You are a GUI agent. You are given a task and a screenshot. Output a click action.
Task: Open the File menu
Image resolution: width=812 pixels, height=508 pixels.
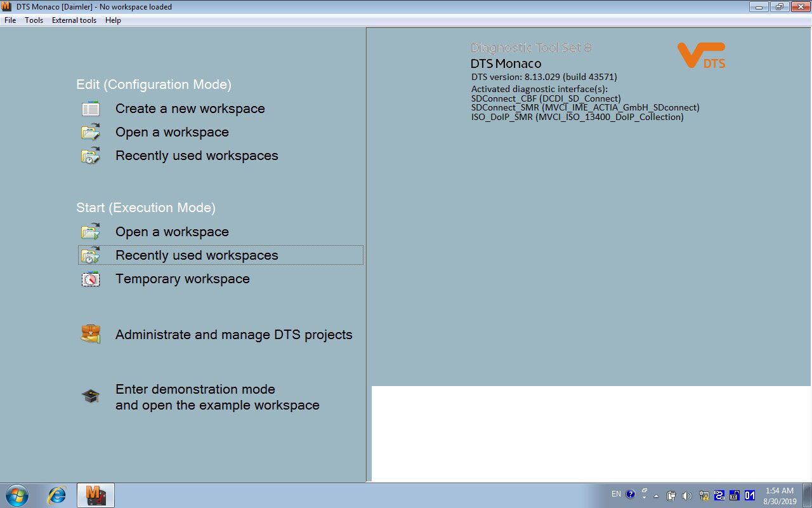pos(10,20)
